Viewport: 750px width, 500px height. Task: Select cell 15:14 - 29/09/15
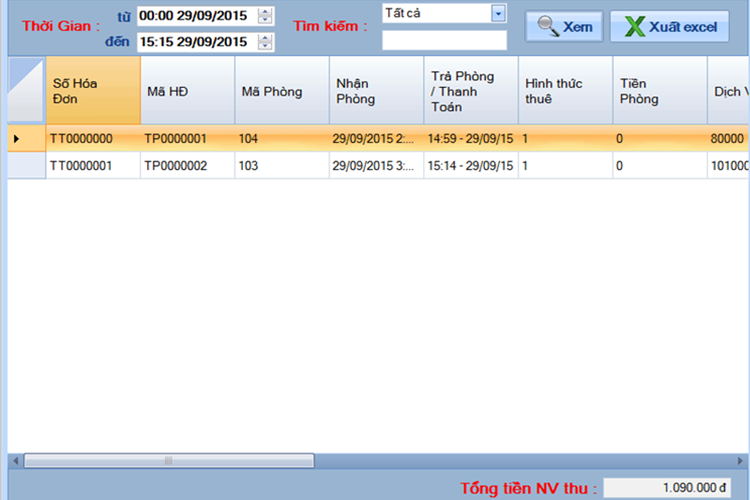[471, 166]
